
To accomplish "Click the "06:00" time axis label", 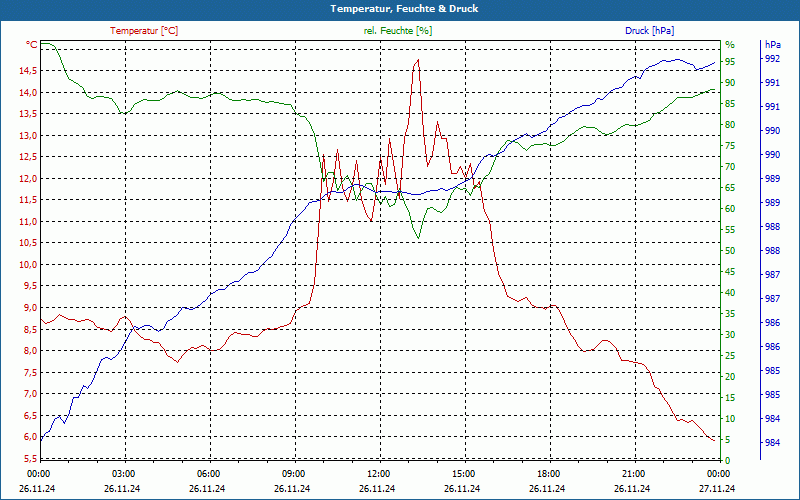I will tap(208, 474).
